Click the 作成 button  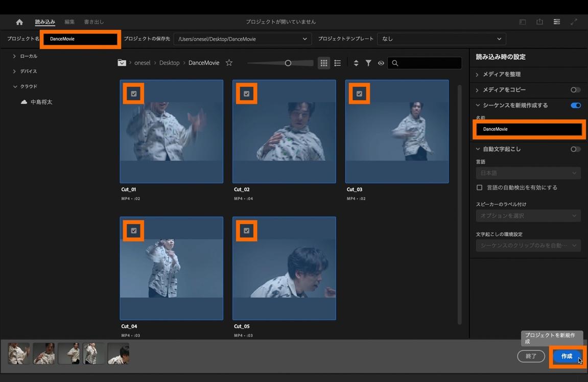click(567, 356)
